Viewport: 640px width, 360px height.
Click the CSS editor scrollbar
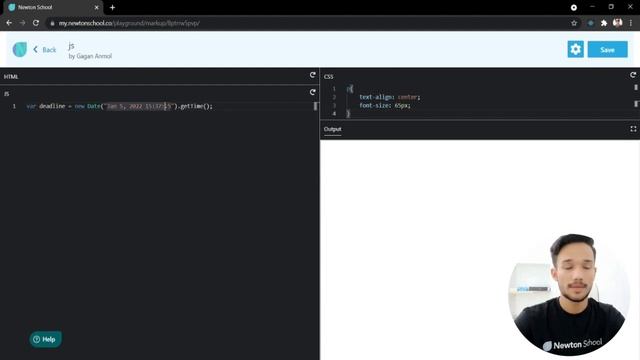[x=636, y=96]
